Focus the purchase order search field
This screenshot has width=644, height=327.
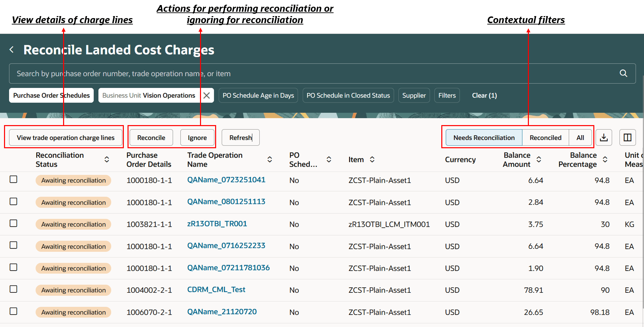[x=302, y=73]
